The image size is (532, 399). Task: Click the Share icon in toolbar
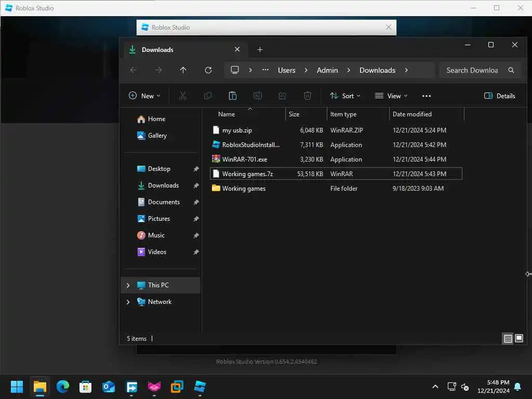[283, 96]
